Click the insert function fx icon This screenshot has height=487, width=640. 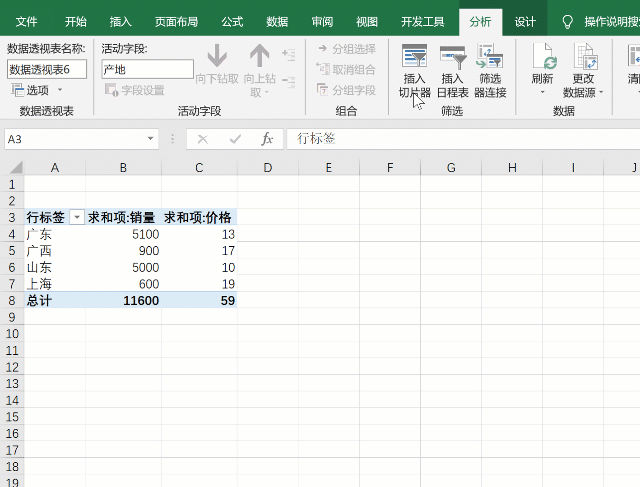pos(267,139)
